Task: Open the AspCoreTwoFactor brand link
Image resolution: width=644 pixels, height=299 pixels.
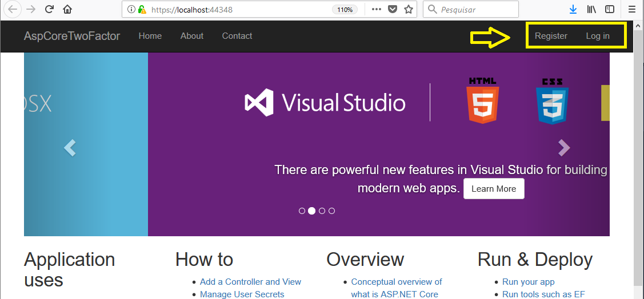Action: tap(72, 36)
